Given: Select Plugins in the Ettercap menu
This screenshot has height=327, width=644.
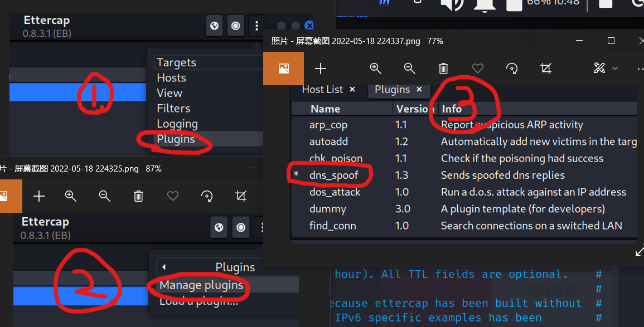Looking at the screenshot, I should [x=176, y=139].
